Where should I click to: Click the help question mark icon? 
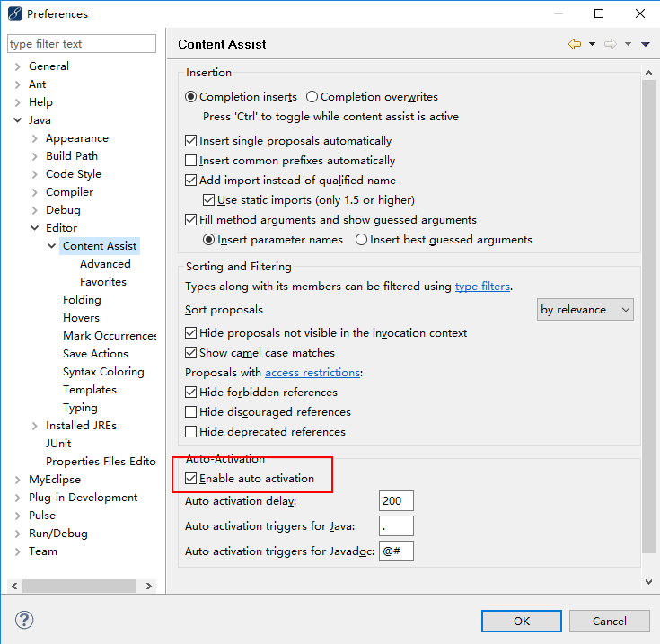(24, 620)
